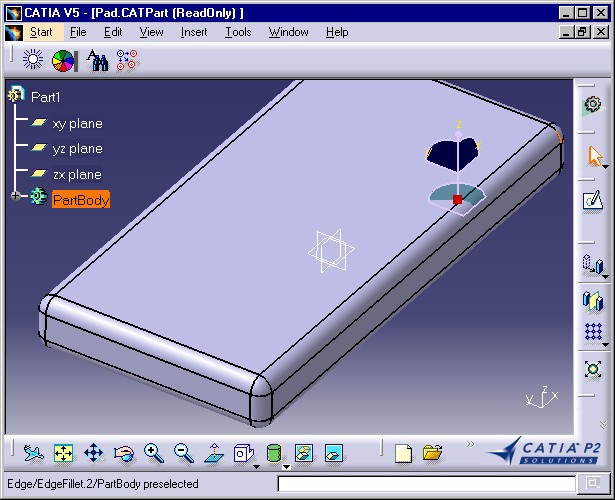The height and width of the screenshot is (500, 615).
Task: Open the Sketcher tool in right toolbar
Action: pos(593,200)
